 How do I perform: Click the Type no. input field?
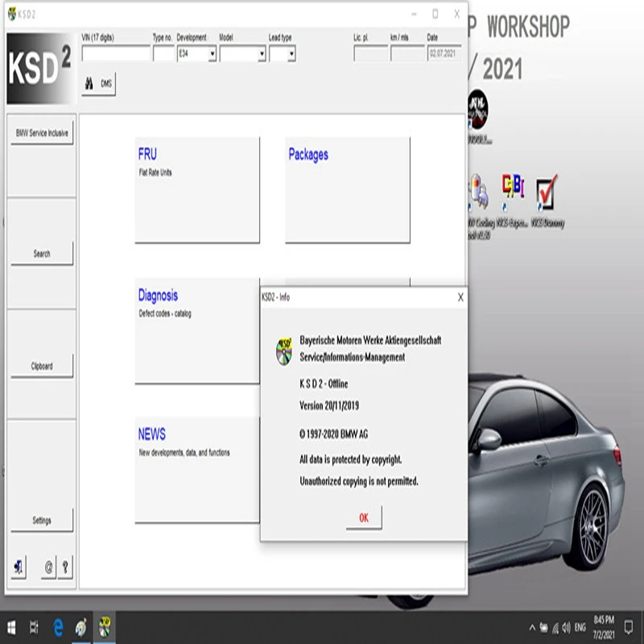point(163,54)
